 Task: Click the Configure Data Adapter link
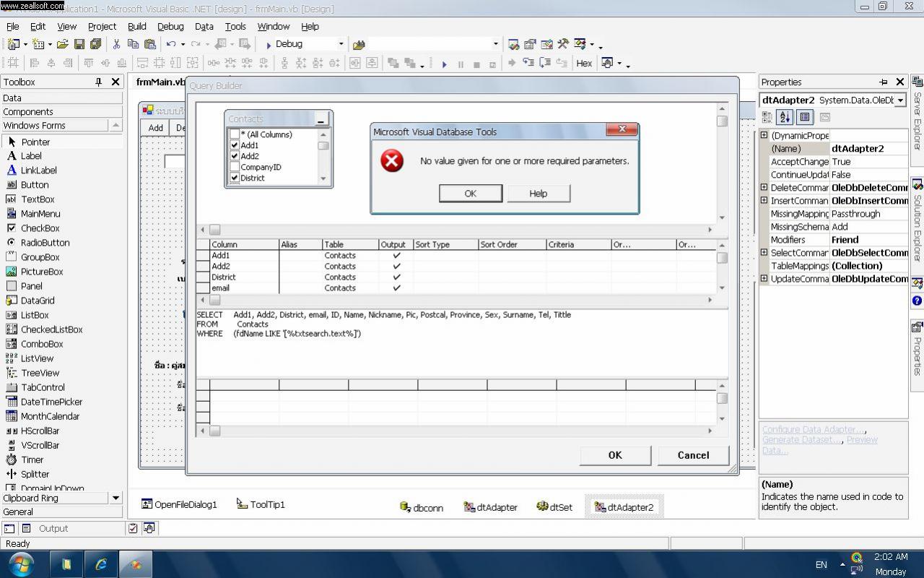click(x=812, y=429)
